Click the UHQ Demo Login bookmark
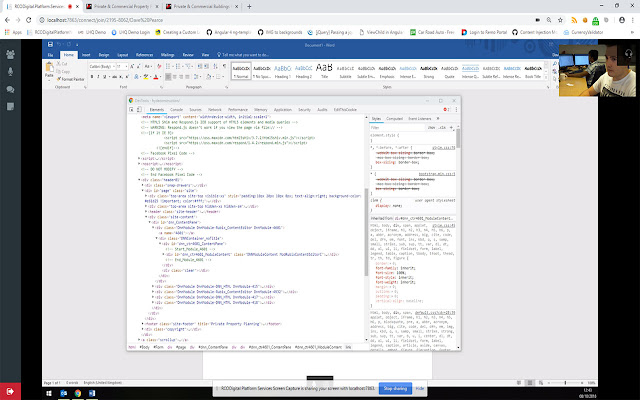Image resolution: width=640 pixels, height=400 pixels. click(131, 32)
